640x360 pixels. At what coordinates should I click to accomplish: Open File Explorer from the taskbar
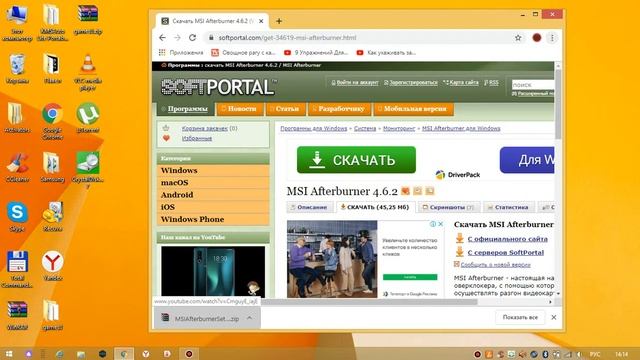[81, 354]
